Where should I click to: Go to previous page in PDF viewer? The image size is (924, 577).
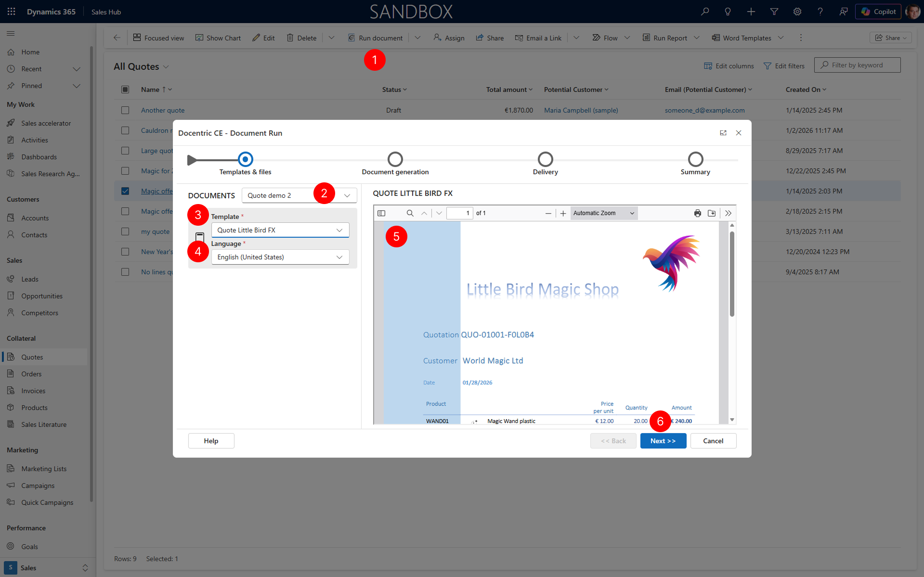424,213
